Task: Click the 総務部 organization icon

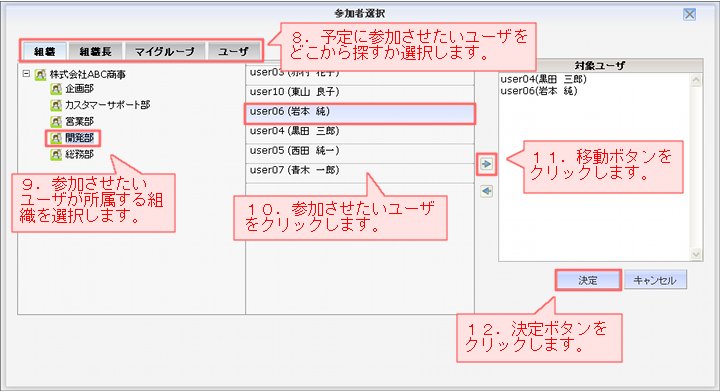Action: 56,154
